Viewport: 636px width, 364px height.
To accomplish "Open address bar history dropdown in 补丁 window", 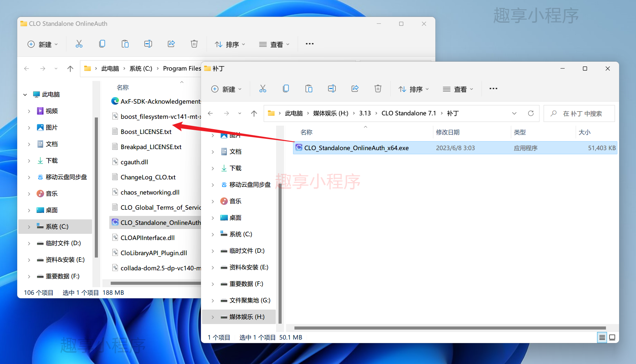I will [514, 113].
